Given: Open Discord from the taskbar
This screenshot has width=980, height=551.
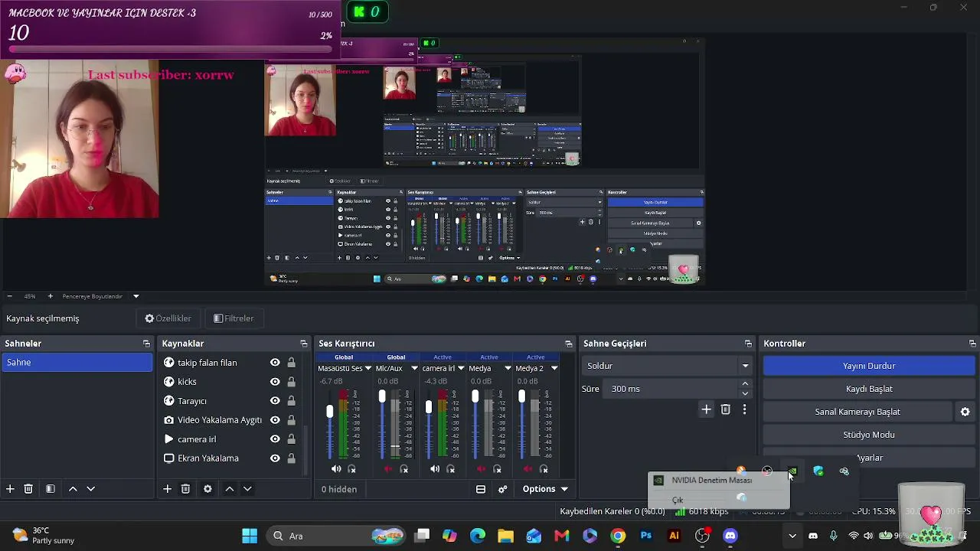Looking at the screenshot, I should (x=730, y=536).
